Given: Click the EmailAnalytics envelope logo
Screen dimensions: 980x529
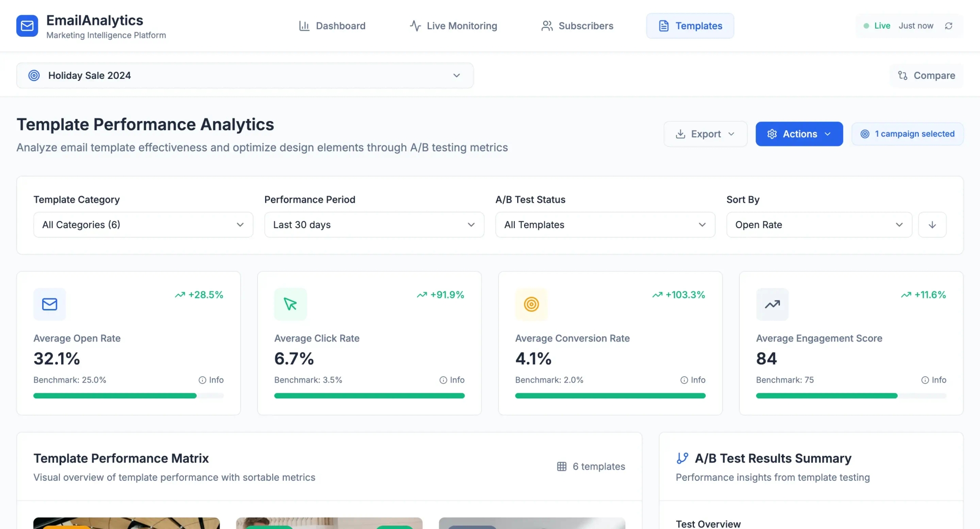Looking at the screenshot, I should click(x=27, y=25).
